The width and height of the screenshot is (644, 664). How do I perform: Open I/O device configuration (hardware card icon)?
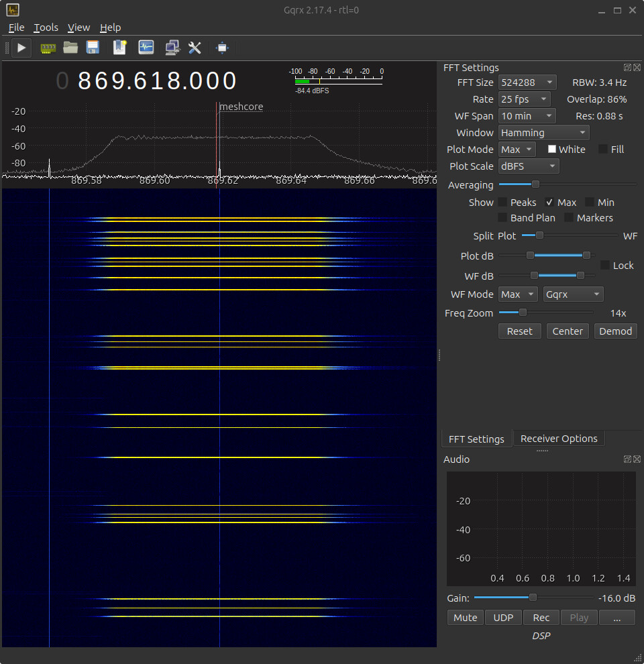point(48,48)
